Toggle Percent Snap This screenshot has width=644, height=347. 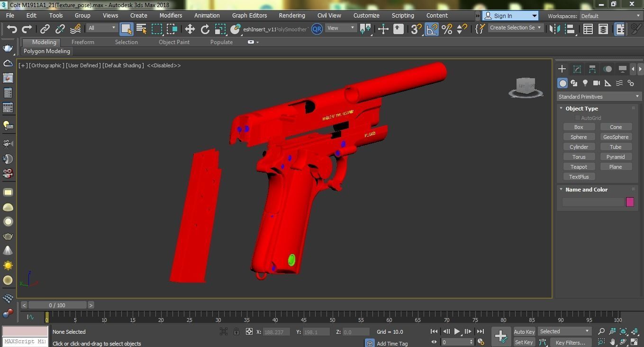coord(447,29)
